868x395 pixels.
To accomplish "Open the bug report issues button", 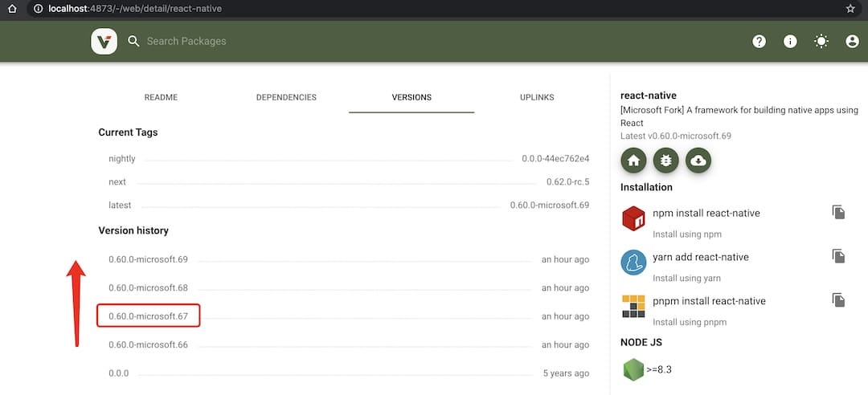I will coord(665,160).
